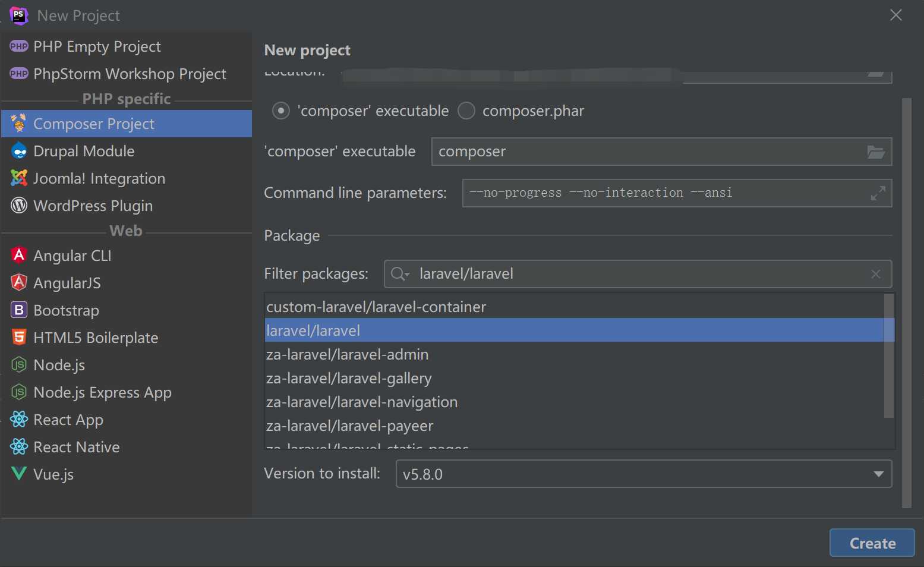This screenshot has width=924, height=567.
Task: Select za-laravel/laravel-admin package
Action: coord(574,354)
